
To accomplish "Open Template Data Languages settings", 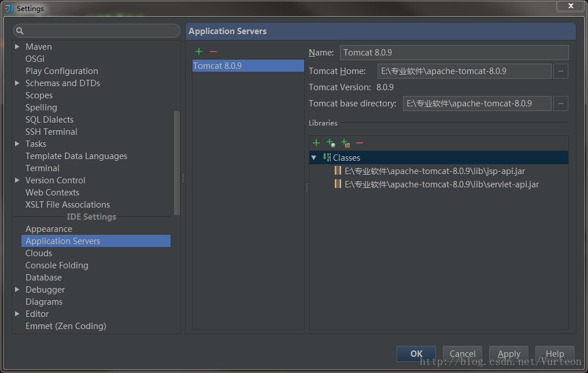I will [x=76, y=156].
